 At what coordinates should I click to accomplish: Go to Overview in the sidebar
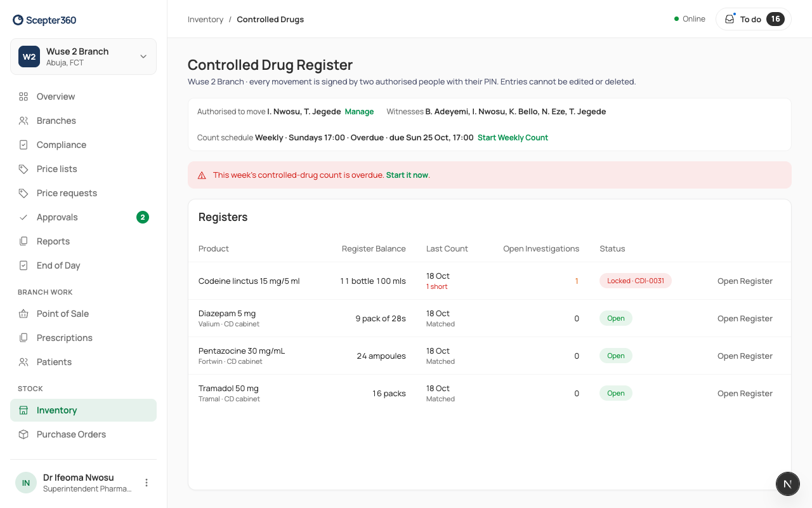83,97
